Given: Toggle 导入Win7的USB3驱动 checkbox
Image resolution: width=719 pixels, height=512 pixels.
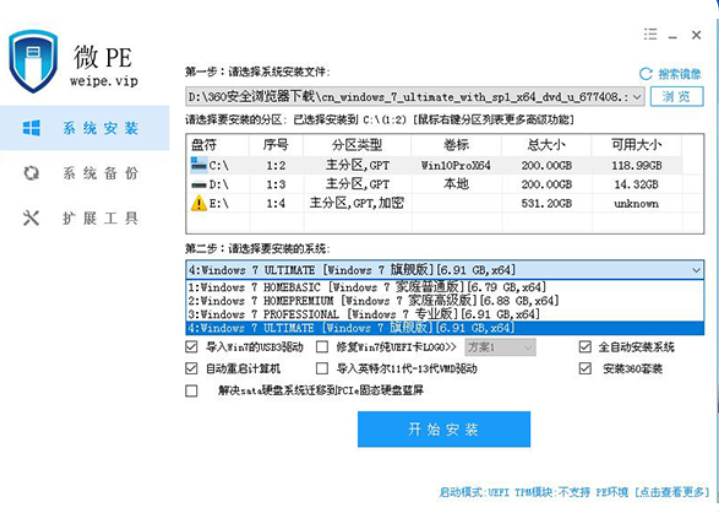Looking at the screenshot, I should [192, 347].
